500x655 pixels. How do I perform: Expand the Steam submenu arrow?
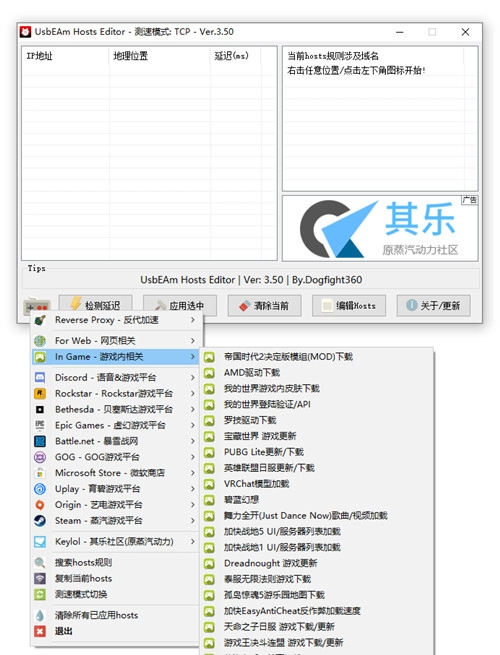[193, 520]
